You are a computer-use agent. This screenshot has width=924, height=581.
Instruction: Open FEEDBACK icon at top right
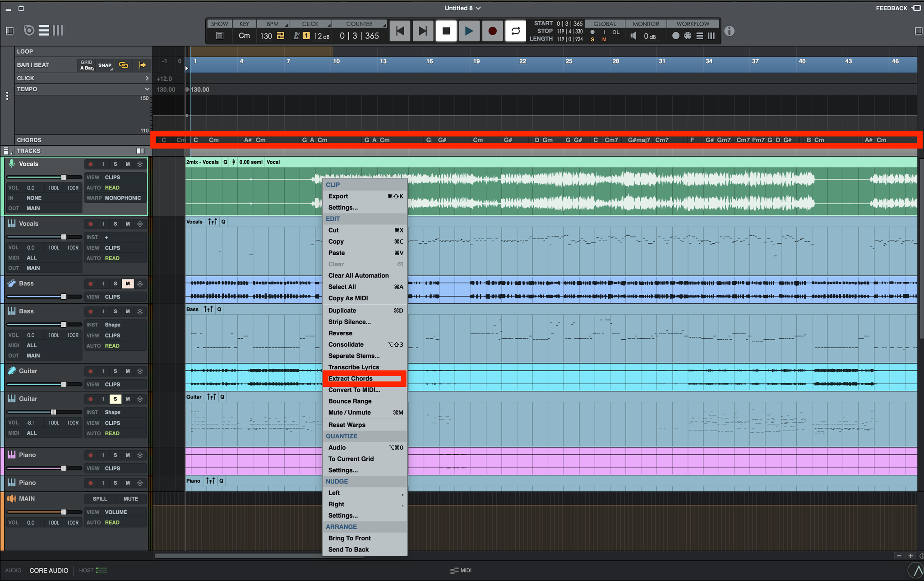tap(916, 8)
